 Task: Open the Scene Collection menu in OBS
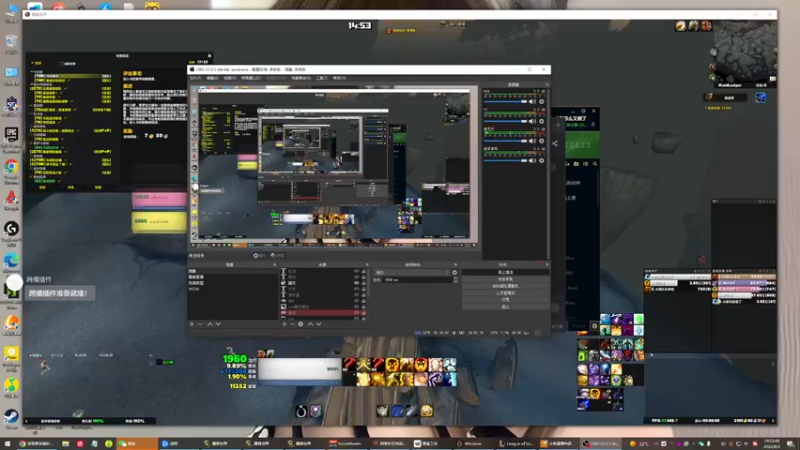301,78
